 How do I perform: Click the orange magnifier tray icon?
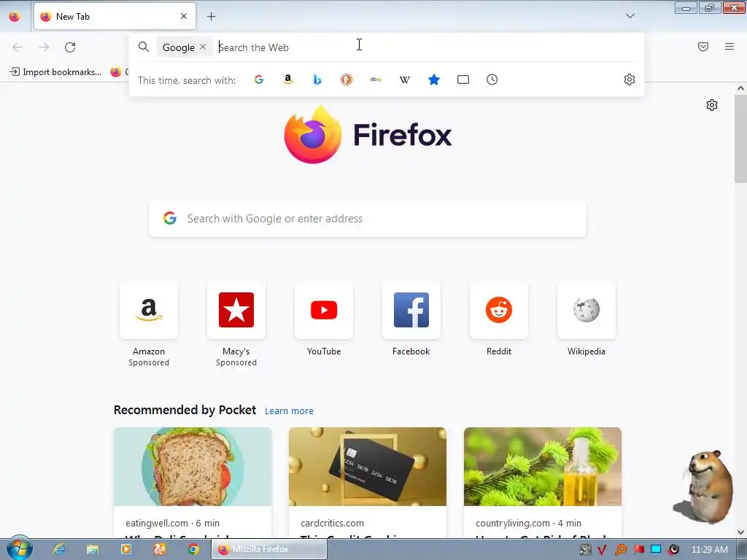[x=620, y=550]
